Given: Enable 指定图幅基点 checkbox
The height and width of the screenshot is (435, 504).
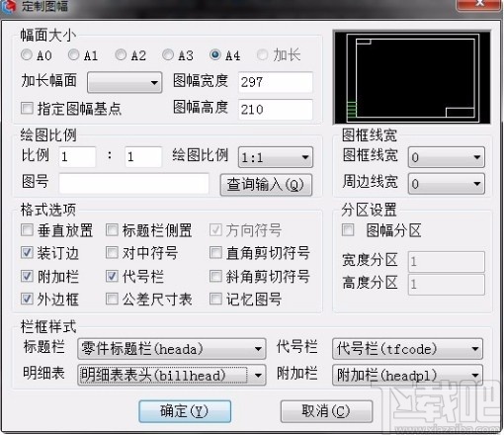Looking at the screenshot, I should [x=27, y=108].
